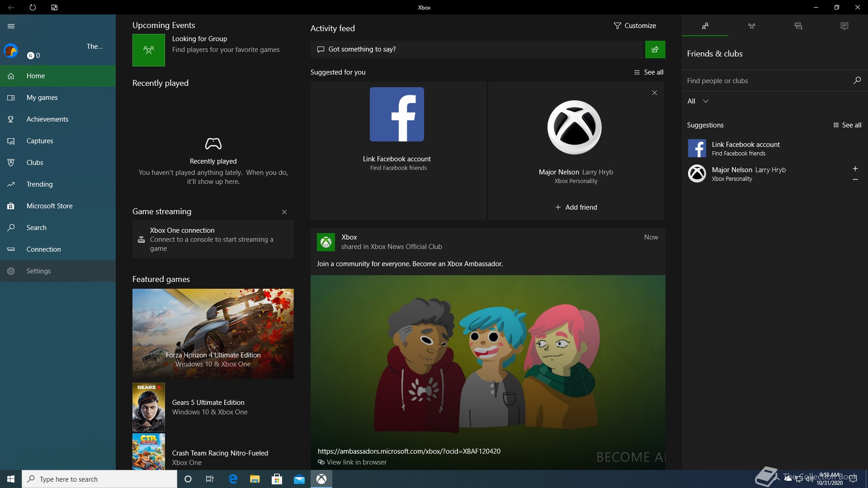Open Microsoft Store from sidebar

tap(58, 206)
